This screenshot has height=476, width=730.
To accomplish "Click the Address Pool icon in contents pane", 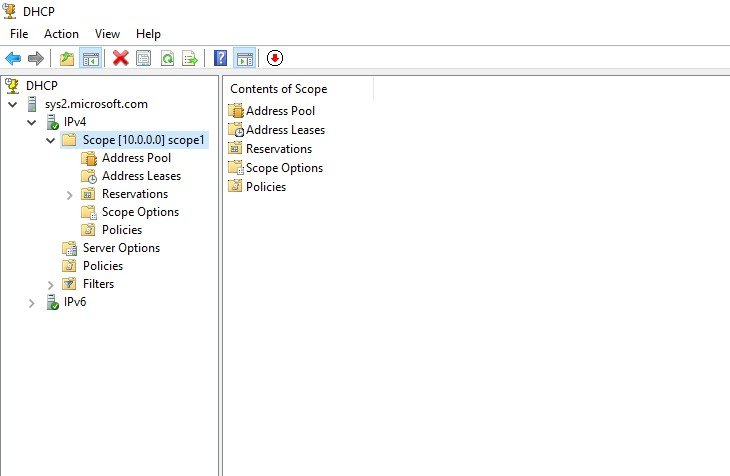I will tap(236, 111).
